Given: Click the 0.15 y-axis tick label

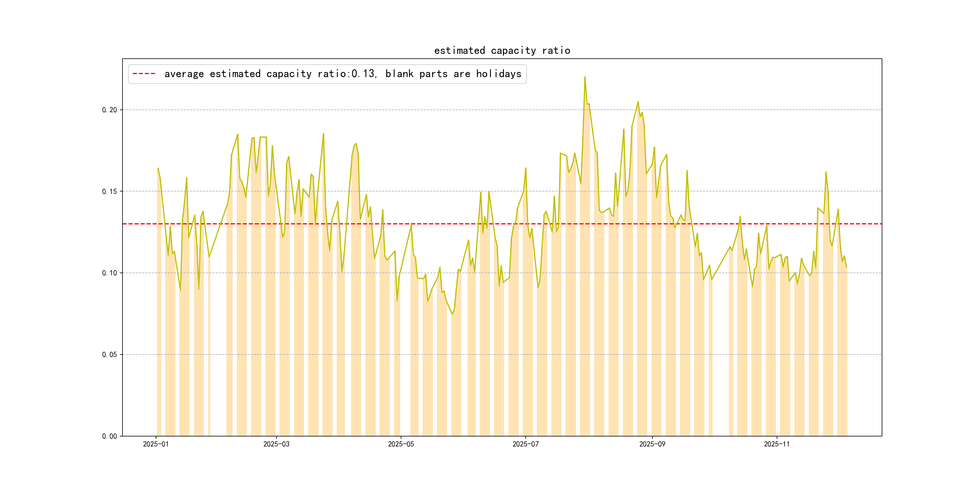Looking at the screenshot, I should 109,191.
